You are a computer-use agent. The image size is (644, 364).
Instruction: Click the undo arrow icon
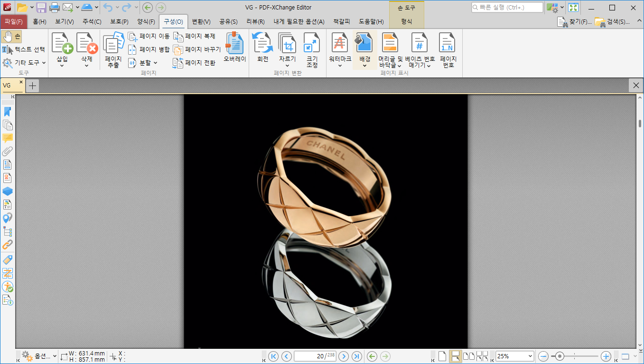(107, 8)
